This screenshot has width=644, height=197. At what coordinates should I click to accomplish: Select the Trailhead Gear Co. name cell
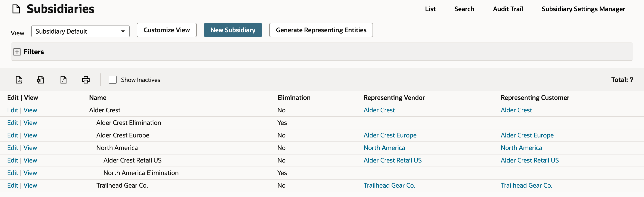122,185
